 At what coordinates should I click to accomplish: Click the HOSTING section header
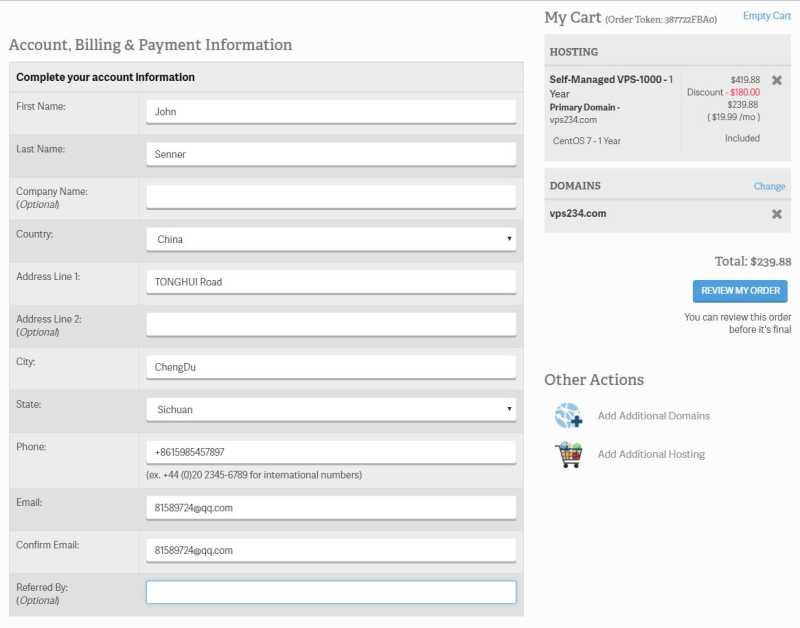tap(573, 52)
